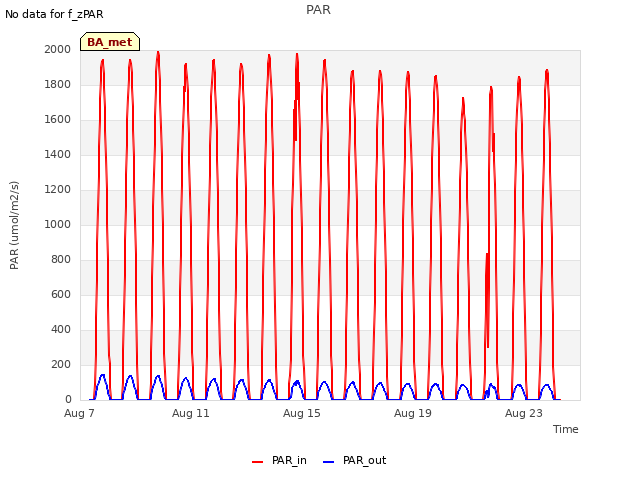Click the 1400 y-axis tick label

click(58, 154)
